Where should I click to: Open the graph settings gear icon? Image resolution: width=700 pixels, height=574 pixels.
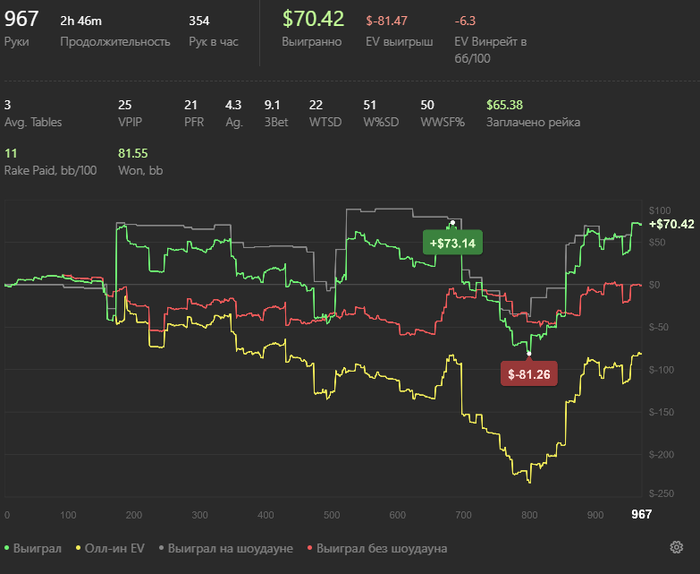[x=676, y=547]
